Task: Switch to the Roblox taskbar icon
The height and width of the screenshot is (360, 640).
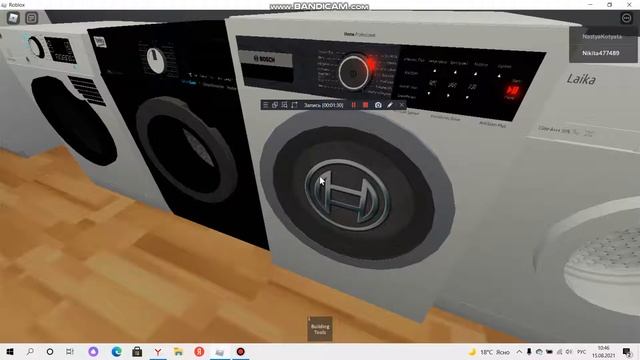Action: click(220, 352)
